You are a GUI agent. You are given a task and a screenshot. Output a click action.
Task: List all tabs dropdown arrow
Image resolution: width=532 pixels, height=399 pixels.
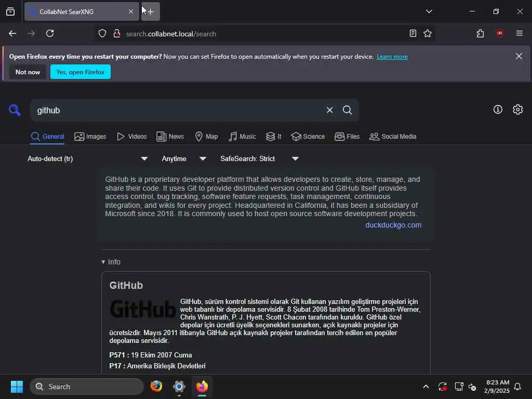[429, 11]
